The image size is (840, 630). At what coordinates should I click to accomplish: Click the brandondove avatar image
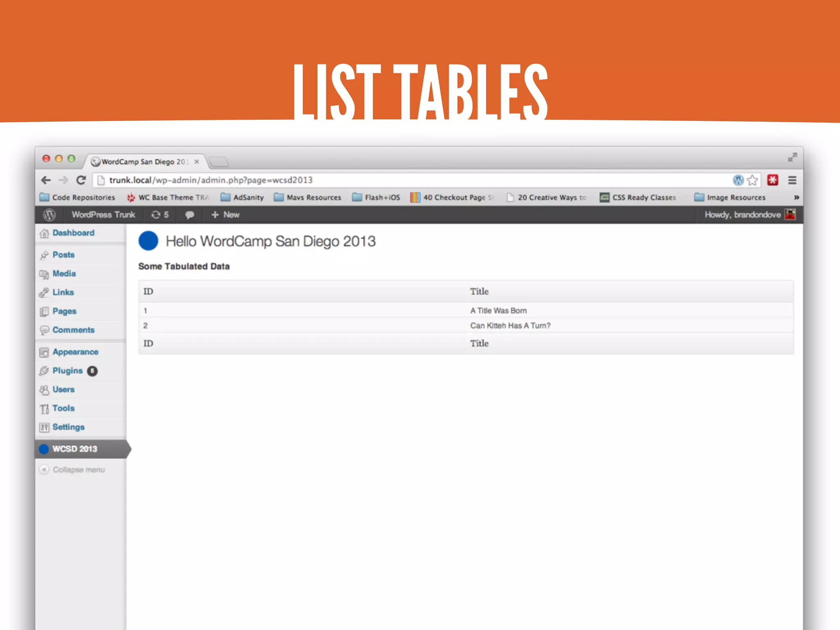[x=790, y=214]
